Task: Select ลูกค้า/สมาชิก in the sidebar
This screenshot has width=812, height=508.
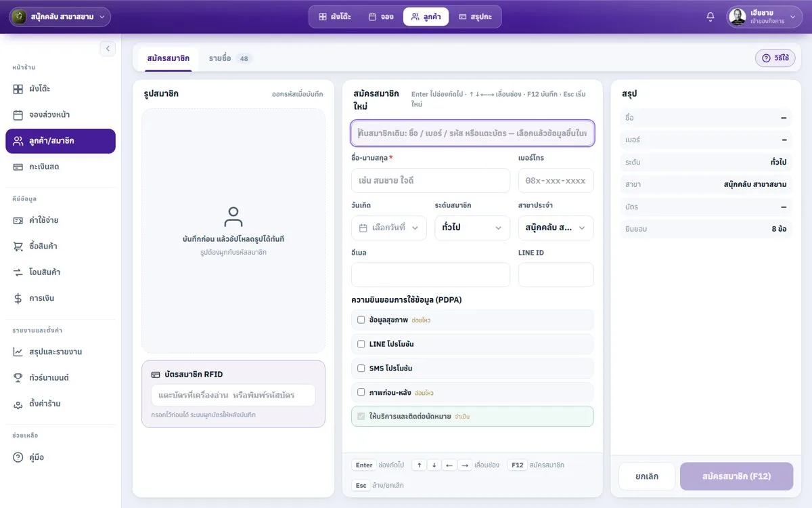Action: pyautogui.click(x=60, y=141)
